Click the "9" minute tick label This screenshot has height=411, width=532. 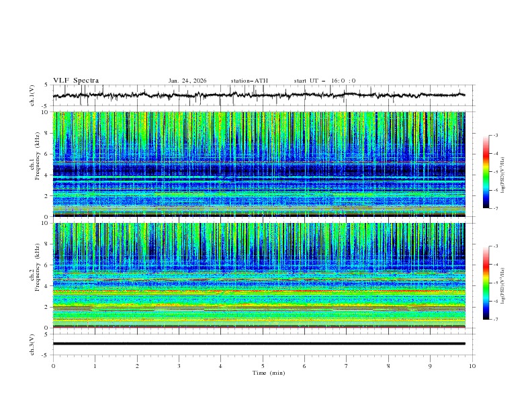click(430, 366)
